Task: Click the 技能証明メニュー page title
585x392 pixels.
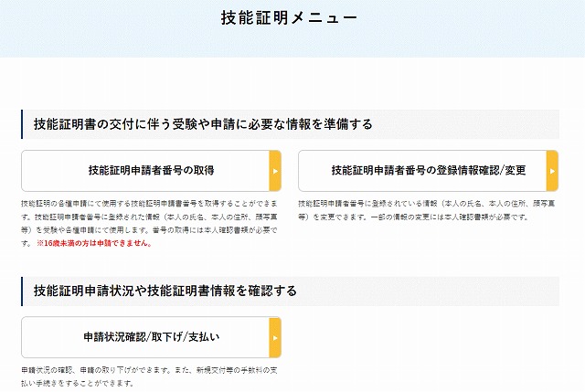Action: click(289, 17)
